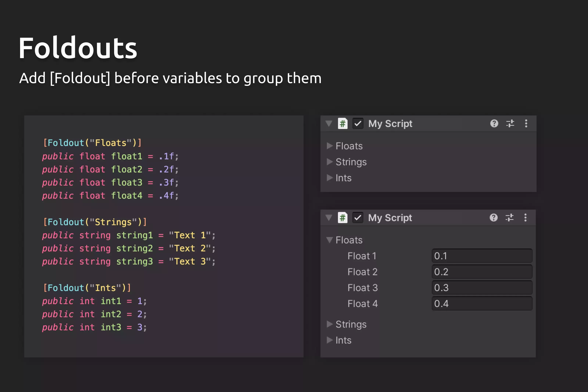Open three-dot menu in top My Script
Screen dimensions: 588x392
pyautogui.click(x=526, y=124)
